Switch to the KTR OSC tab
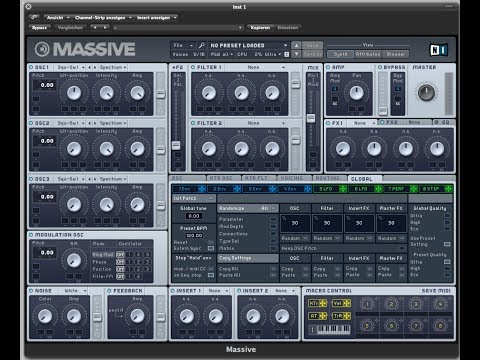The width and height of the screenshot is (480, 360). click(223, 179)
